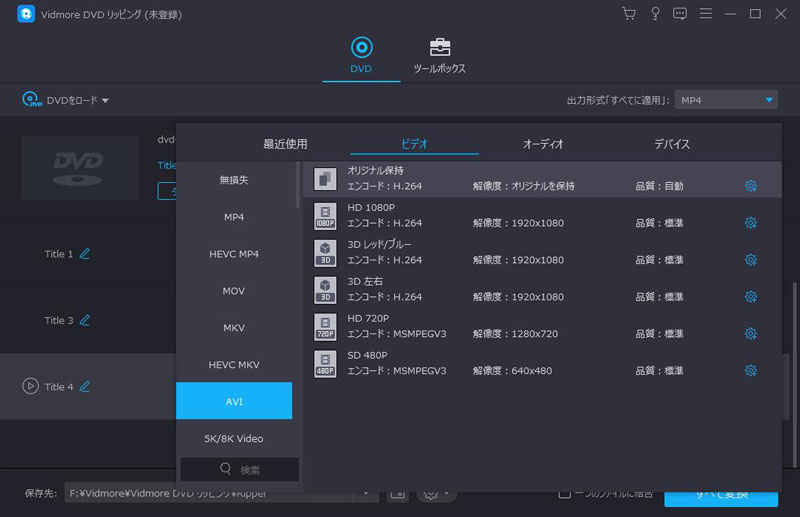The image size is (800, 517).
Task: Click the registration key icon
Action: click(655, 14)
